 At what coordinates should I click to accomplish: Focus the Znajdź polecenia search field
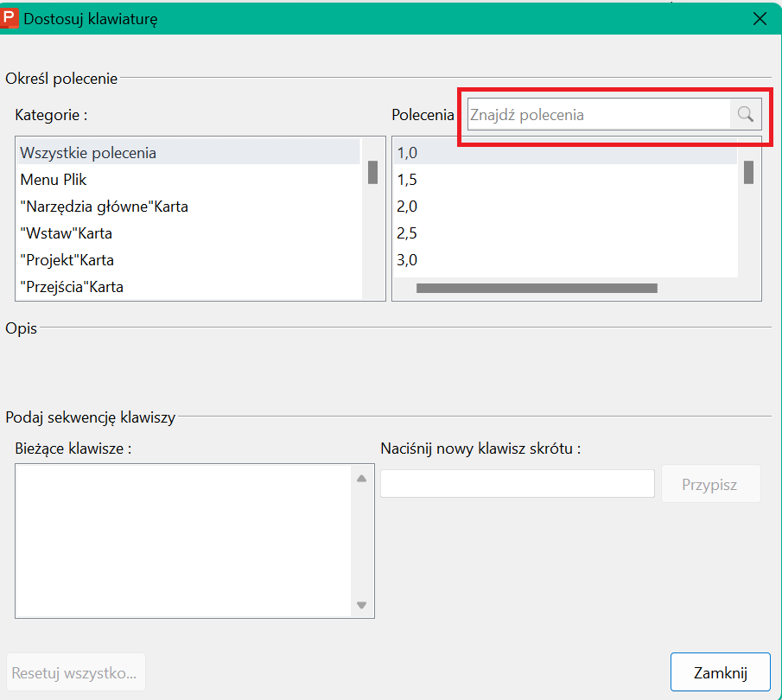tap(599, 115)
